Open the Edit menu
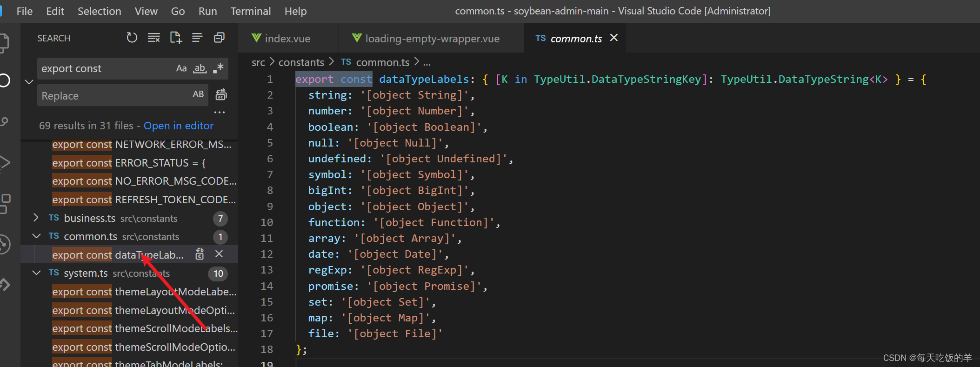The image size is (980, 367). point(55,11)
